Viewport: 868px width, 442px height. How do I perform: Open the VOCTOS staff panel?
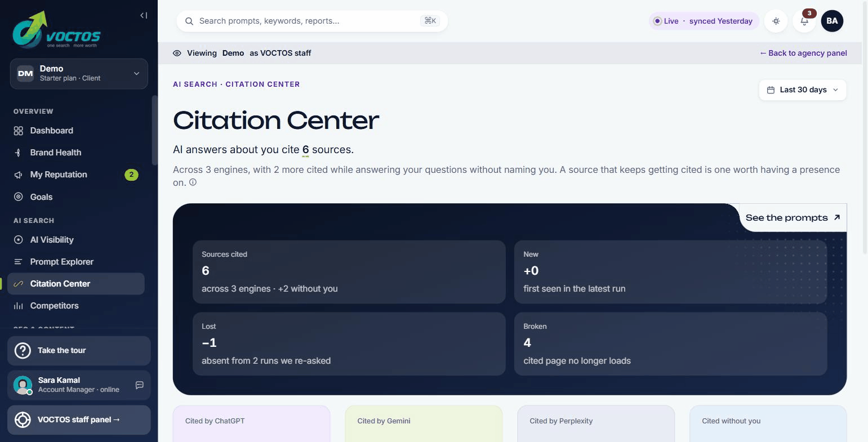[x=79, y=420]
